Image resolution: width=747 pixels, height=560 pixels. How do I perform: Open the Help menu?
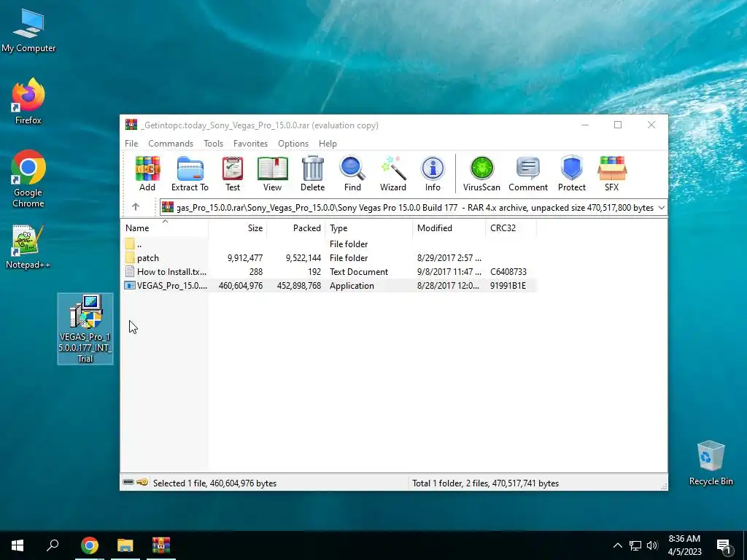click(328, 144)
